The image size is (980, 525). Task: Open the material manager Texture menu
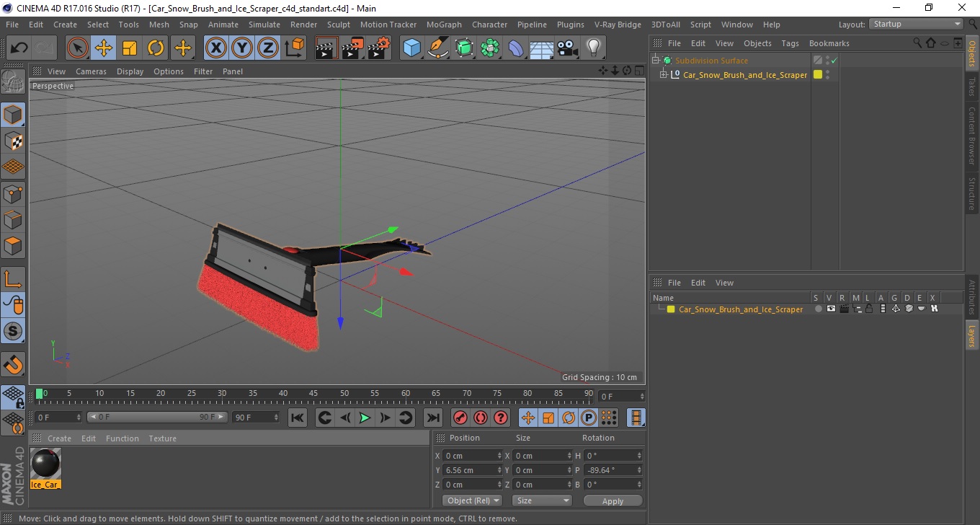[x=163, y=438]
